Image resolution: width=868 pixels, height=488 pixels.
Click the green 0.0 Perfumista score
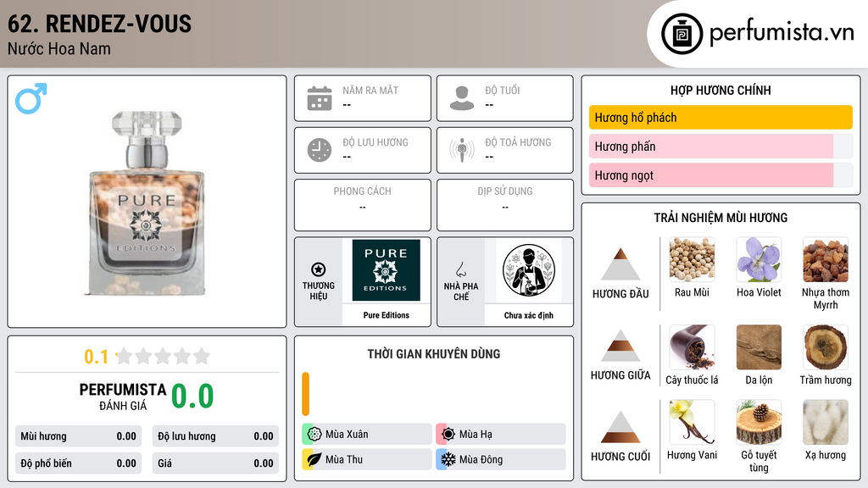point(192,396)
